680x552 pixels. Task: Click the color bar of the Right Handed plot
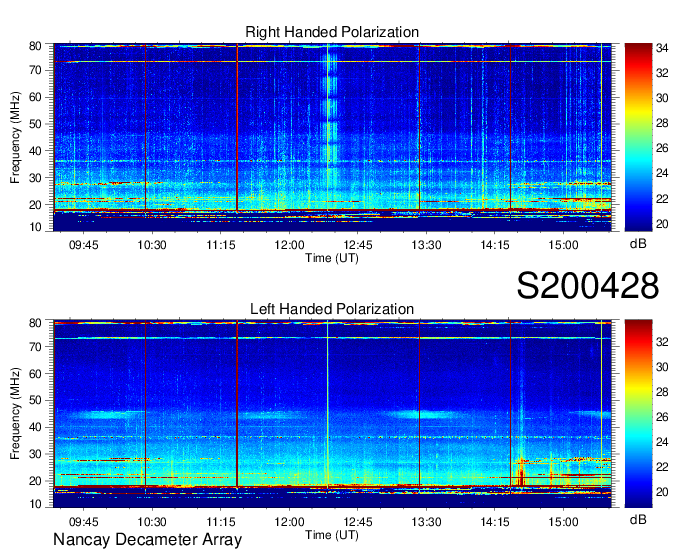click(x=638, y=137)
